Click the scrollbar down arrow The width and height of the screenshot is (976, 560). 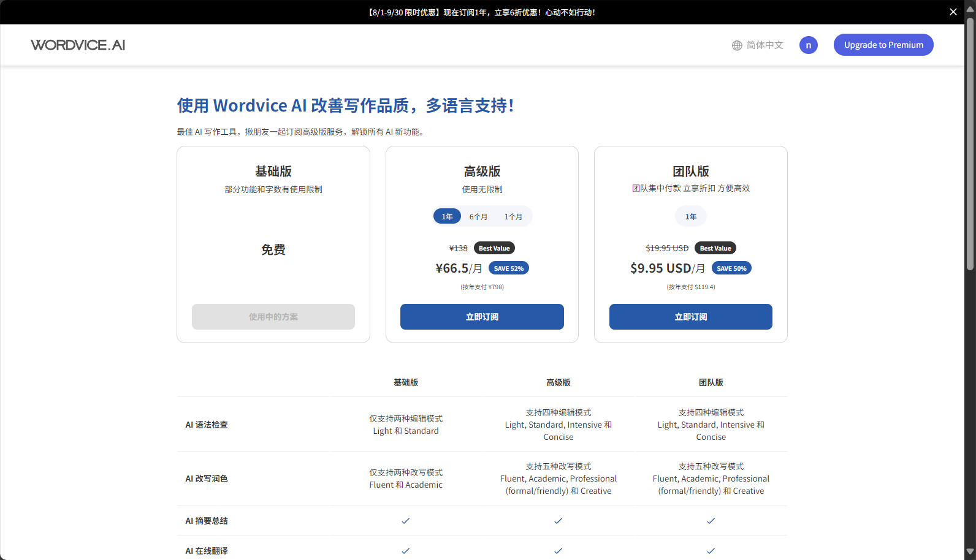pyautogui.click(x=970, y=552)
